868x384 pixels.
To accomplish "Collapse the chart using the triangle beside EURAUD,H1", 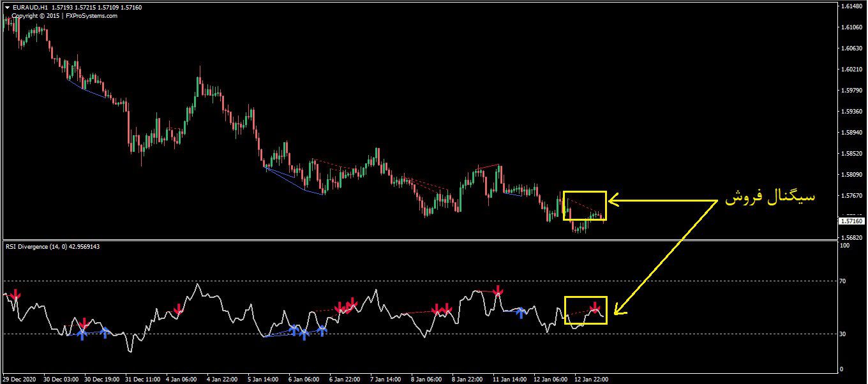I will point(6,8).
